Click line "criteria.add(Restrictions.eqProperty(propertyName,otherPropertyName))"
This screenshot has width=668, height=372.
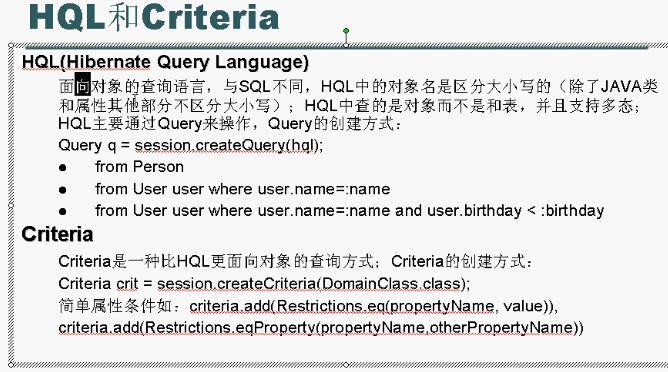pyautogui.click(x=321, y=328)
